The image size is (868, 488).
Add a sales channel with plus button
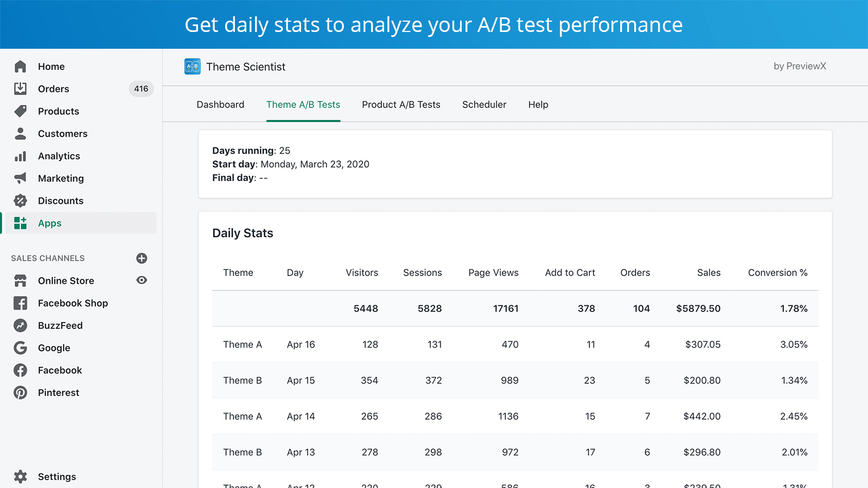pyautogui.click(x=142, y=258)
